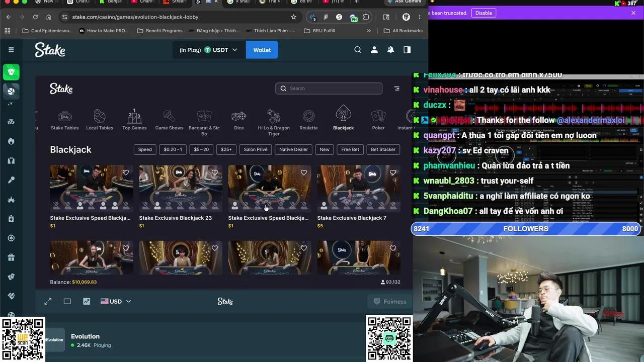This screenshot has width=644, height=362.
Task: Click the Stake logo in the header
Action: pyautogui.click(x=50, y=50)
